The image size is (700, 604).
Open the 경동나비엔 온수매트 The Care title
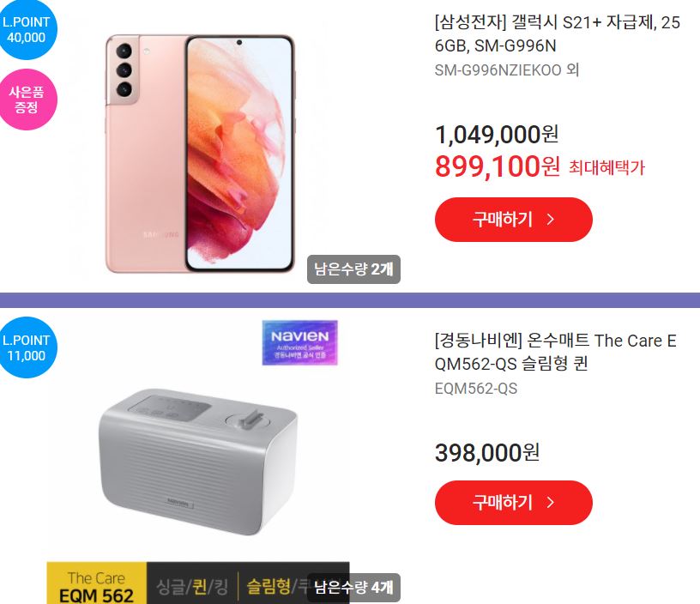coord(555,353)
